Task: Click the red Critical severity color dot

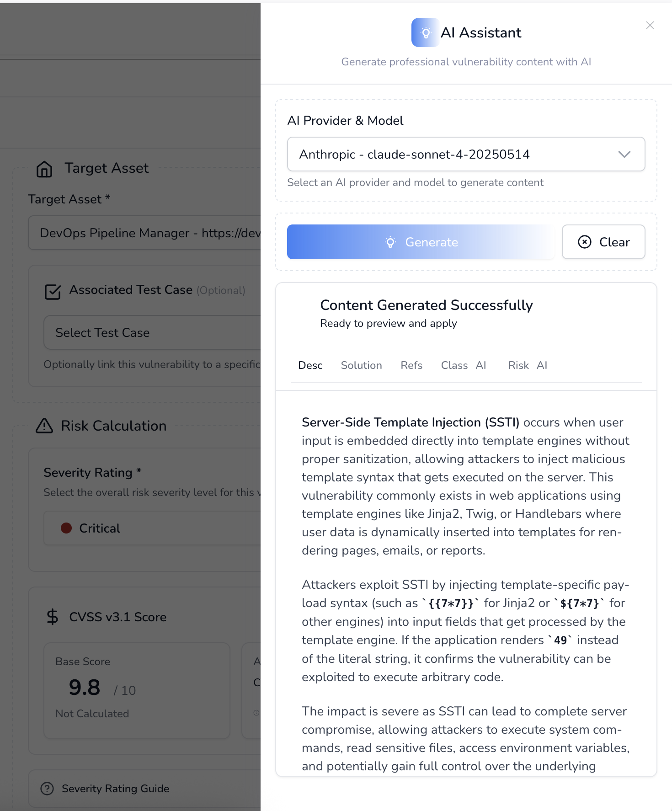Action: [x=66, y=528]
